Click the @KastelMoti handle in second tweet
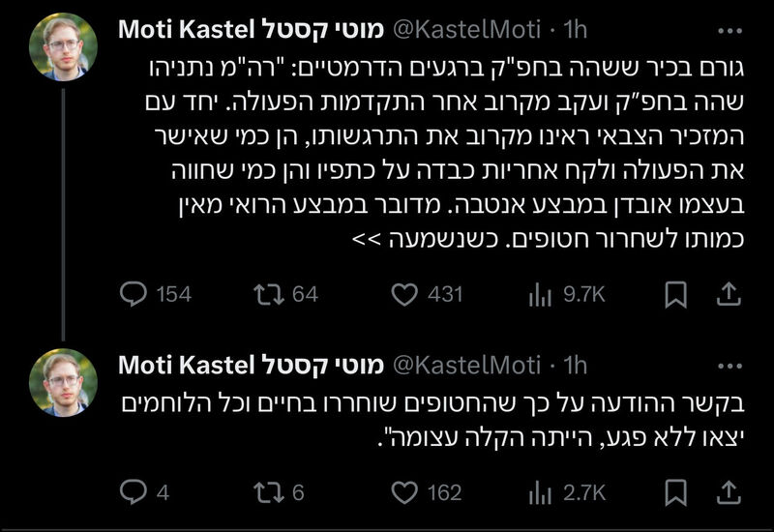Screen dimensions: 774x532 click(x=467, y=366)
